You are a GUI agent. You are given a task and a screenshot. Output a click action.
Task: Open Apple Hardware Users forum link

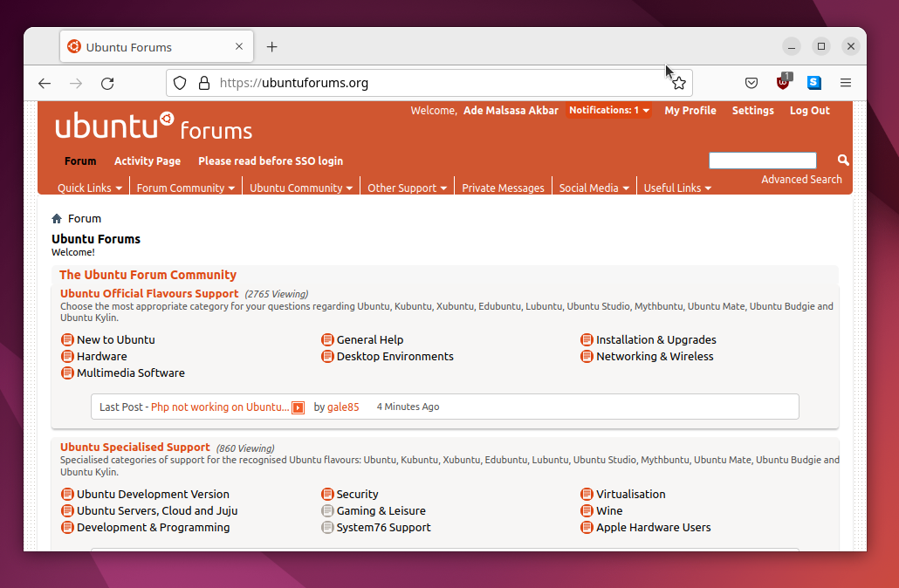click(x=653, y=527)
